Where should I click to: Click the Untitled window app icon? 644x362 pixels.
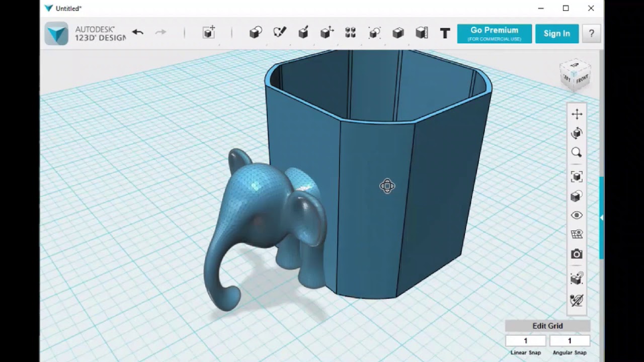(48, 8)
